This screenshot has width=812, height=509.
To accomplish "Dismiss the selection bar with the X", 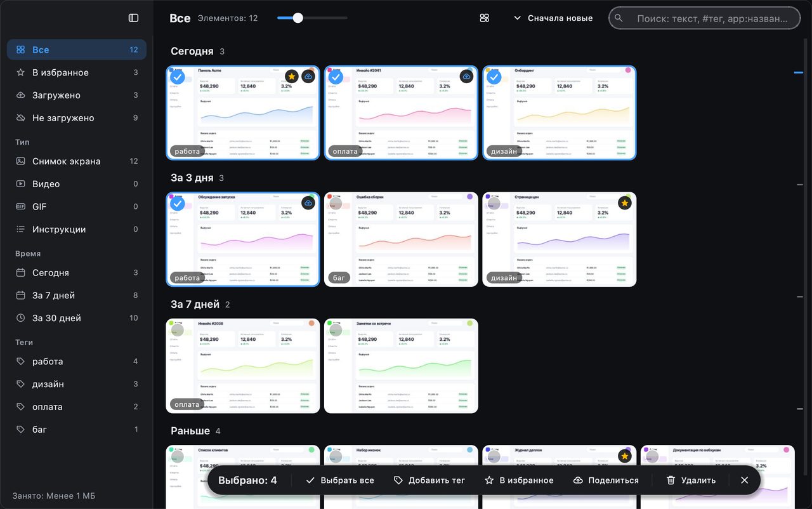I will [x=745, y=480].
